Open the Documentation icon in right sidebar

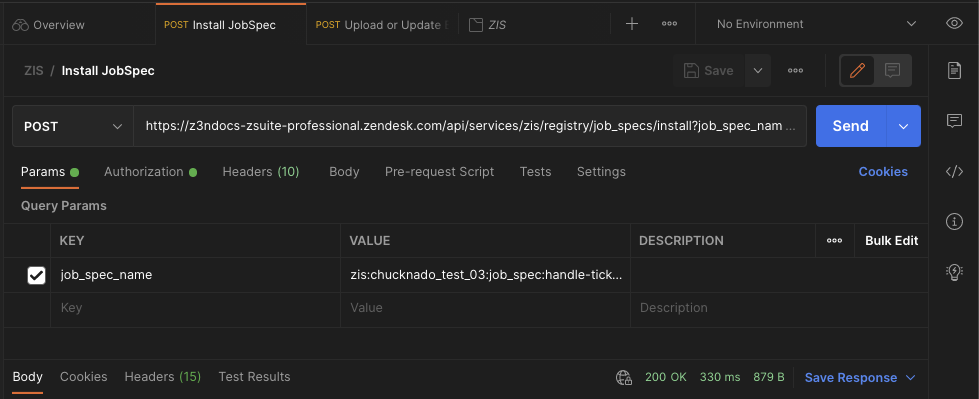954,71
